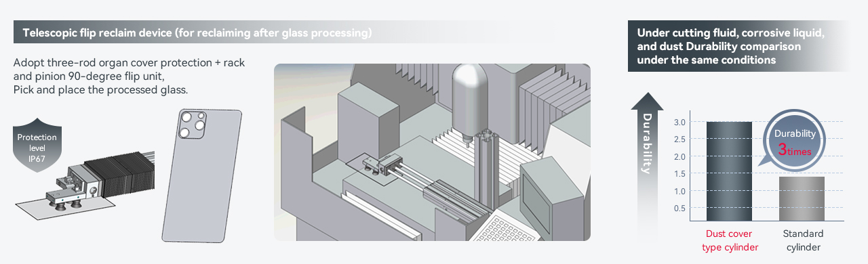
Task: Click the Dust cover type cylinder bar
Action: pyautogui.click(x=728, y=171)
